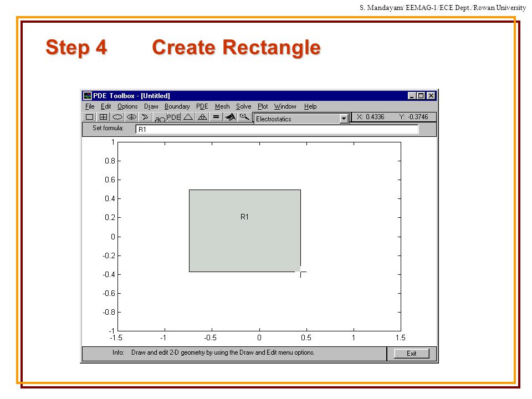Open PDE specification via PDE button
This screenshot has width=532, height=399.
pos(173,117)
